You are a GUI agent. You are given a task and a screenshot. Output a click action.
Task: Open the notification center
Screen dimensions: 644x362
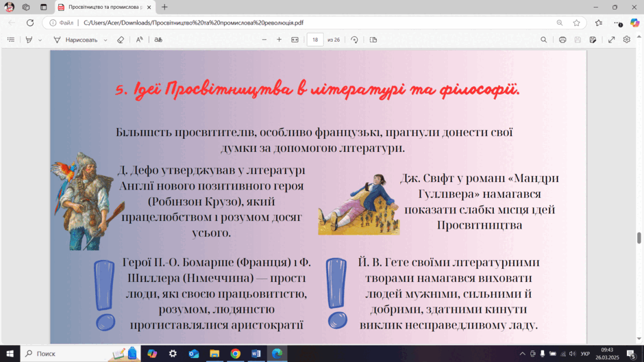632,353
